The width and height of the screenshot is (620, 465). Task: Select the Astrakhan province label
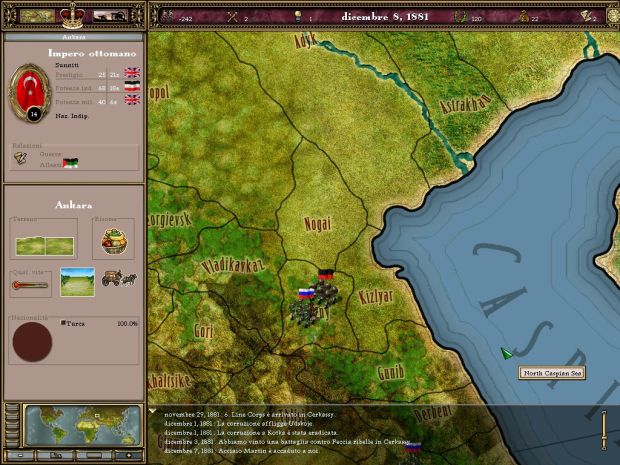[x=465, y=104]
